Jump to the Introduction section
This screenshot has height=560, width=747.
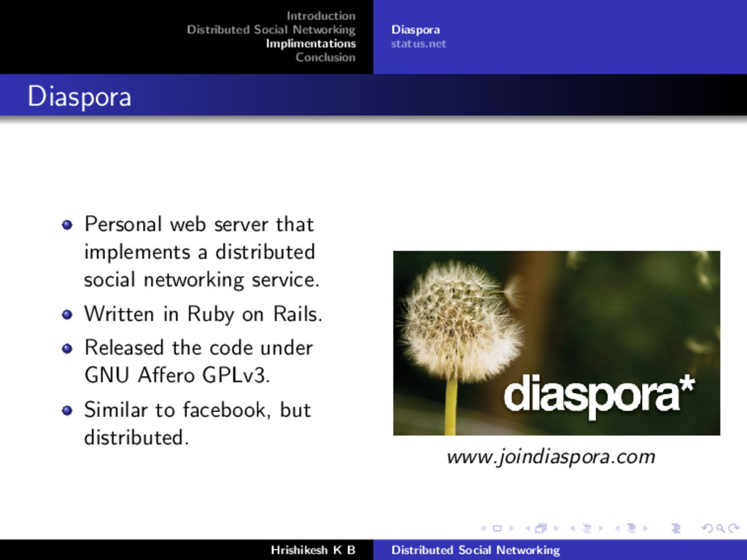point(321,16)
